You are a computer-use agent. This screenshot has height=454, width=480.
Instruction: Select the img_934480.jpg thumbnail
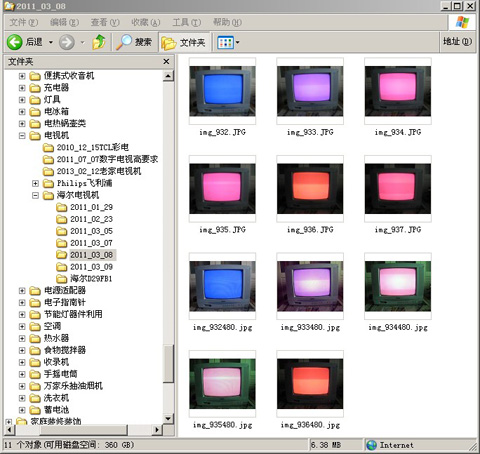tap(398, 286)
